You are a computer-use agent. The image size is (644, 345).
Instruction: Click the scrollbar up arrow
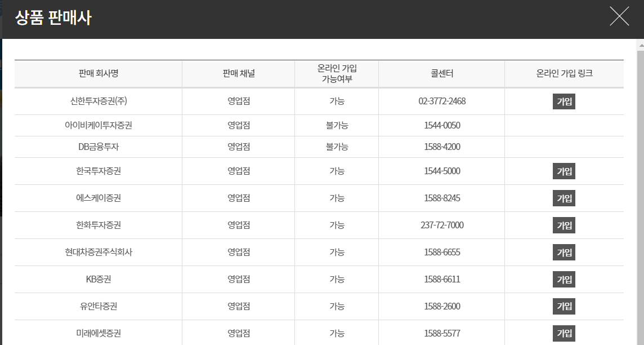(x=641, y=45)
